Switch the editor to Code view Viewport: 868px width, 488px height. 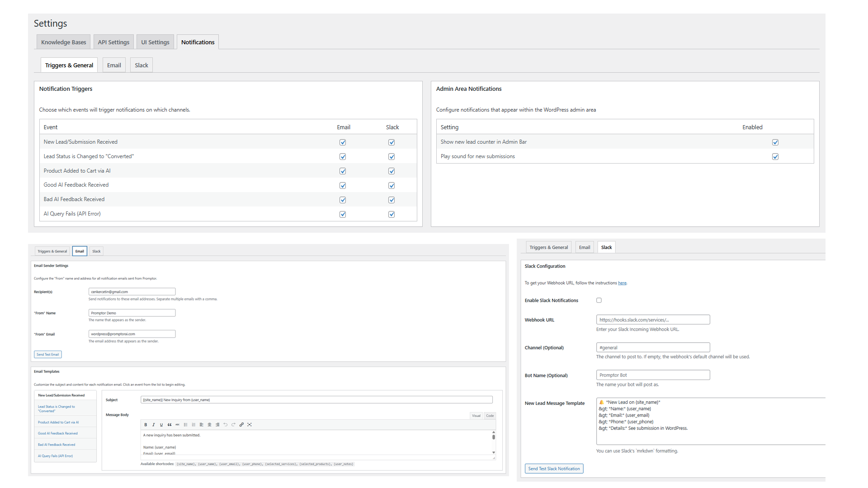[x=490, y=415]
